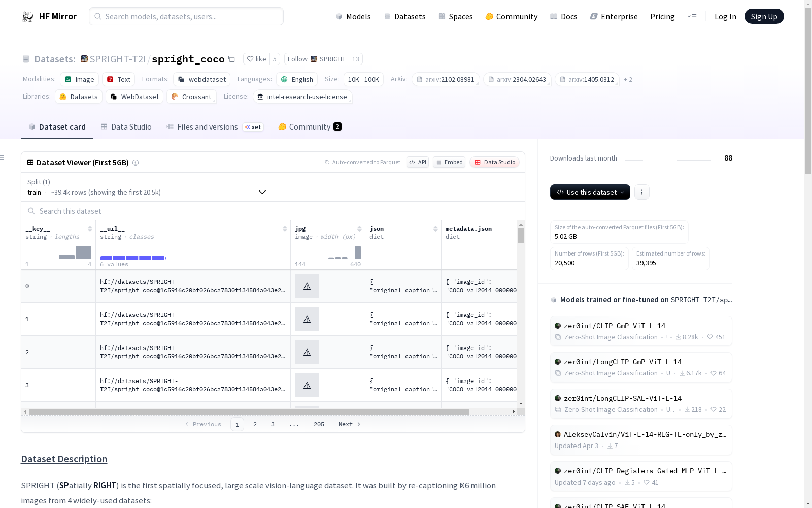Select the webdataset format tag

click(201, 79)
